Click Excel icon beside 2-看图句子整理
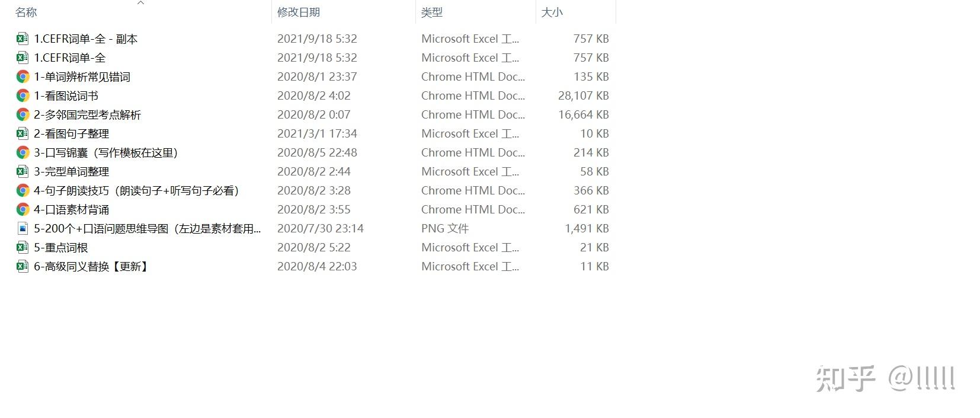This screenshot has height=418, width=980. click(22, 133)
